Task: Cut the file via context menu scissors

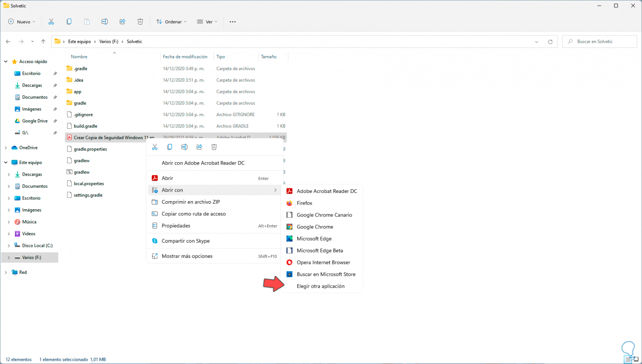Action: [155, 147]
